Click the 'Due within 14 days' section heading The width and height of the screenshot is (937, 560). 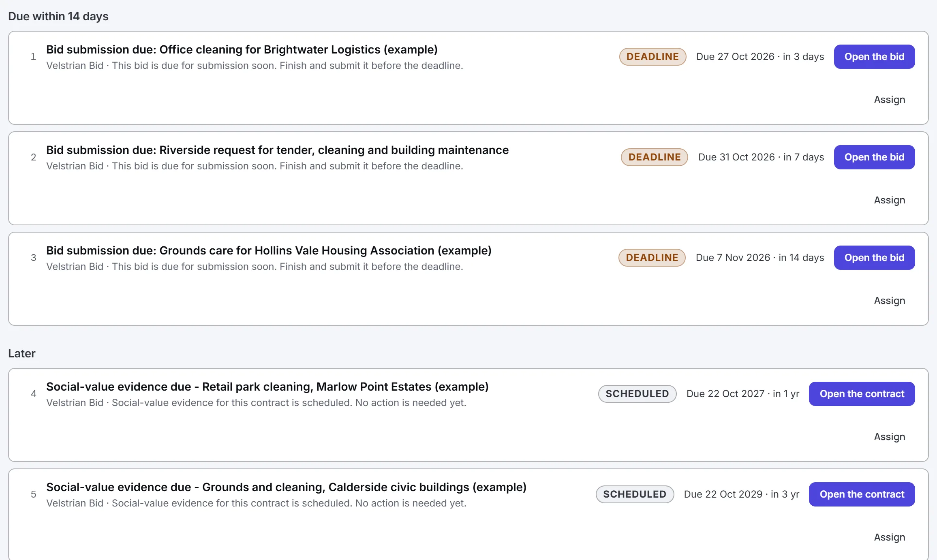pos(58,16)
